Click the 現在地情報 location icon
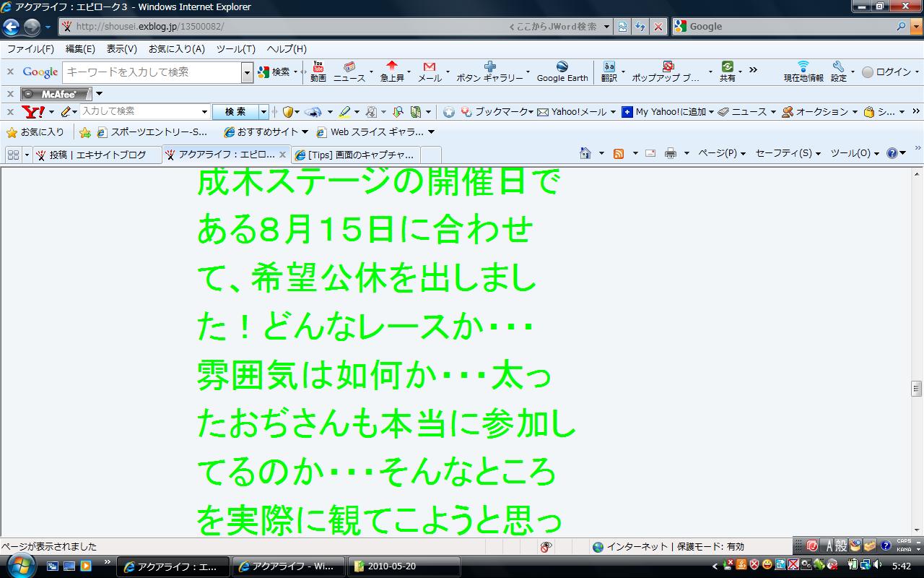The width and height of the screenshot is (924, 578). pyautogui.click(x=803, y=72)
